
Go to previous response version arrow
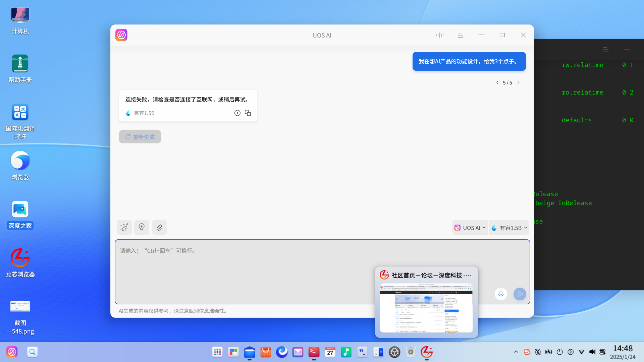pos(497,82)
